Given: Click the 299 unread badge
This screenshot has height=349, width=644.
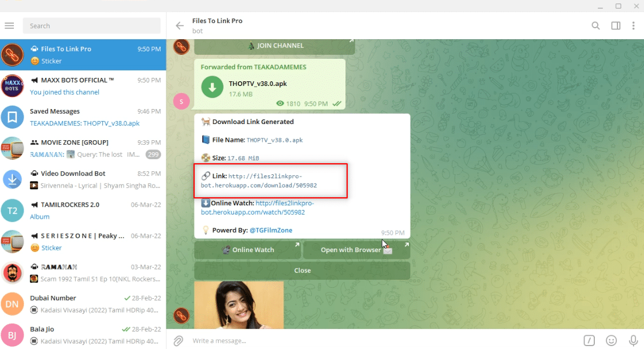Looking at the screenshot, I should coord(153,155).
